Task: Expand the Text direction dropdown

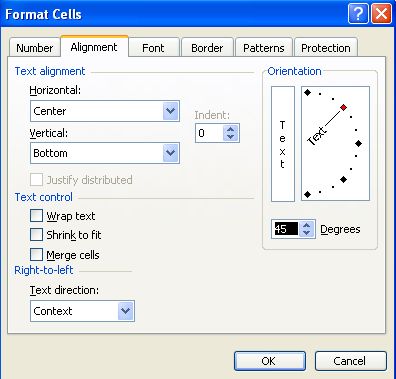Action: tap(126, 311)
